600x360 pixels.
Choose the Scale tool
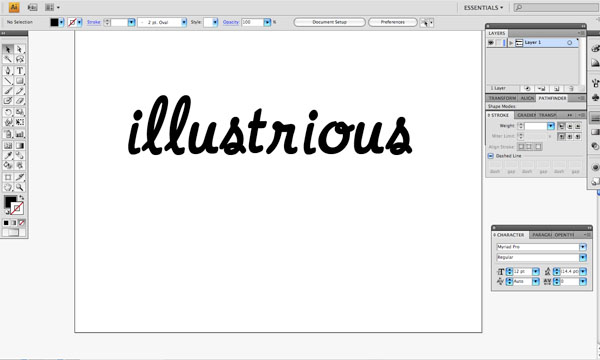[20, 112]
